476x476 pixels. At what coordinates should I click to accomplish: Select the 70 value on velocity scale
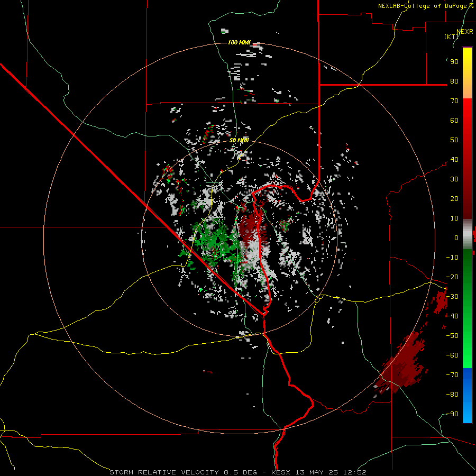(454, 101)
